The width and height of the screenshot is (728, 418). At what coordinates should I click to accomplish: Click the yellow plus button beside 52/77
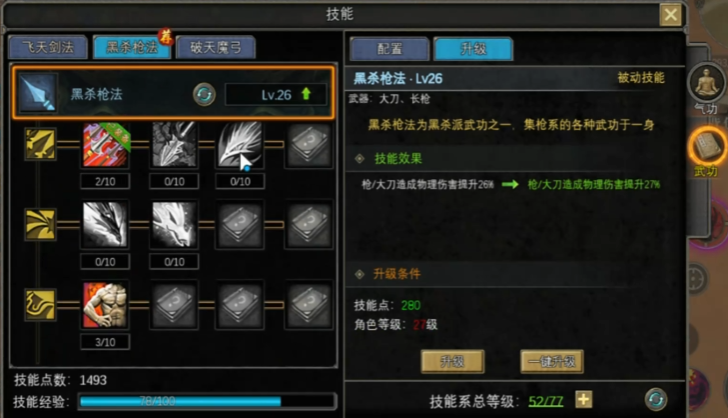[x=584, y=399]
